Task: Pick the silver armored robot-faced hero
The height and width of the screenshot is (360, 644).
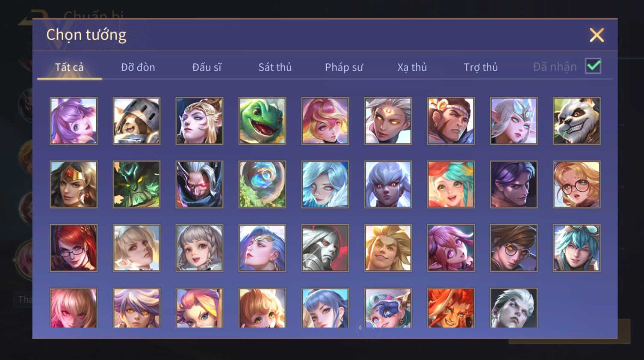Action: (x=325, y=248)
